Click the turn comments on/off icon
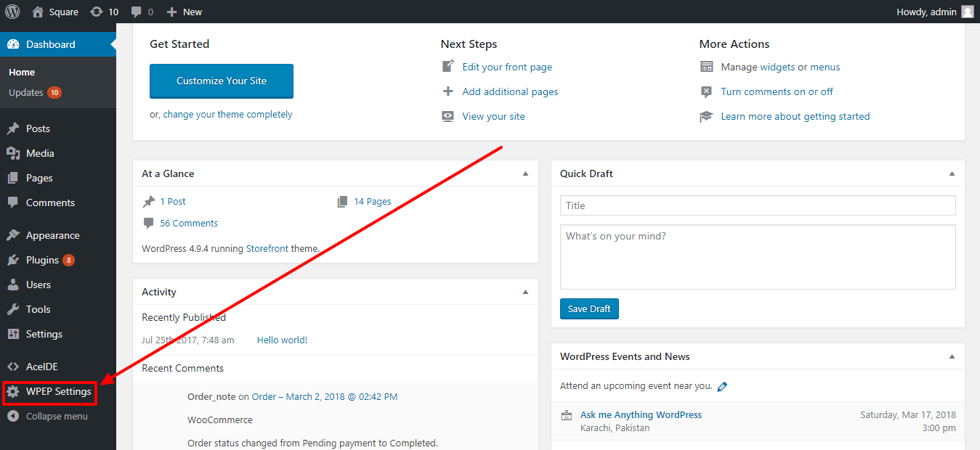This screenshot has width=980, height=450. click(706, 91)
